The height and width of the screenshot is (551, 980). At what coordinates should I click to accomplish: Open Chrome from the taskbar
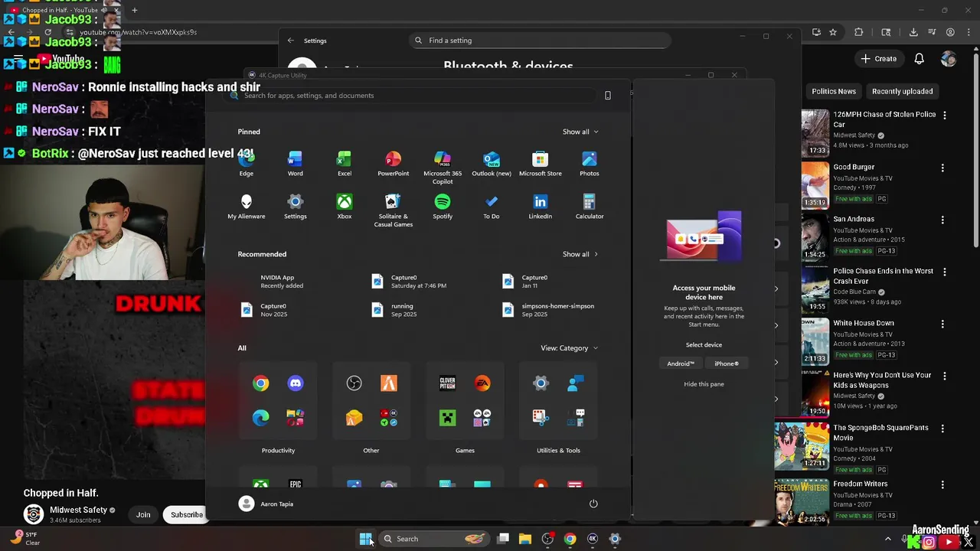(x=570, y=539)
